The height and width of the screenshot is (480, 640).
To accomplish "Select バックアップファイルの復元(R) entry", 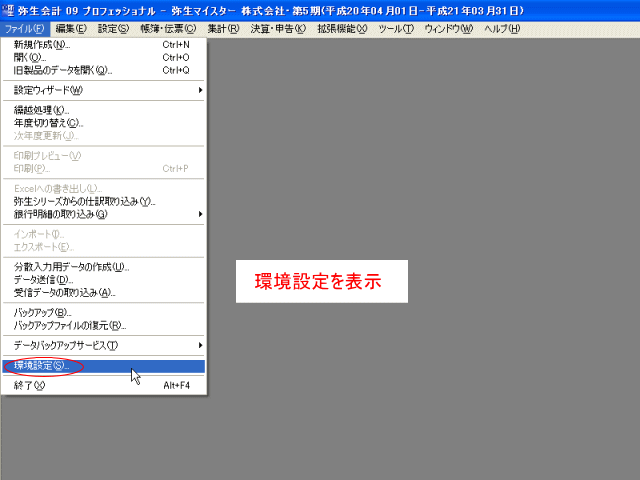I will click(x=104, y=326).
